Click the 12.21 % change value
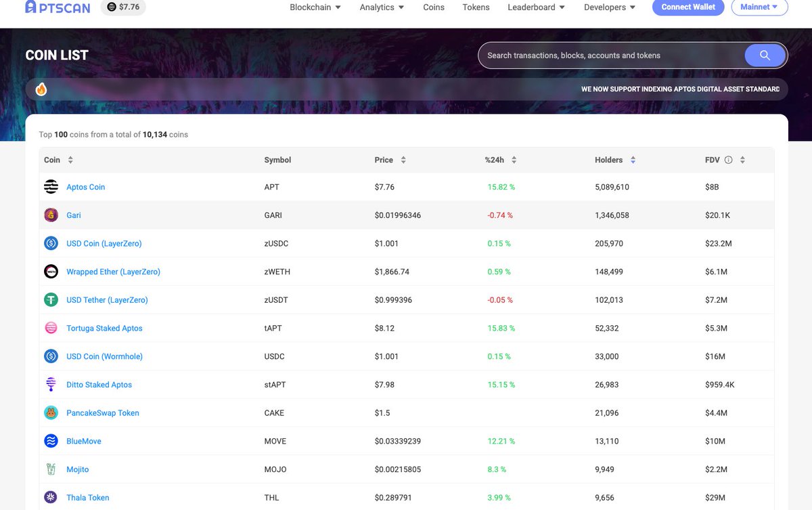The image size is (812, 510). click(501, 441)
